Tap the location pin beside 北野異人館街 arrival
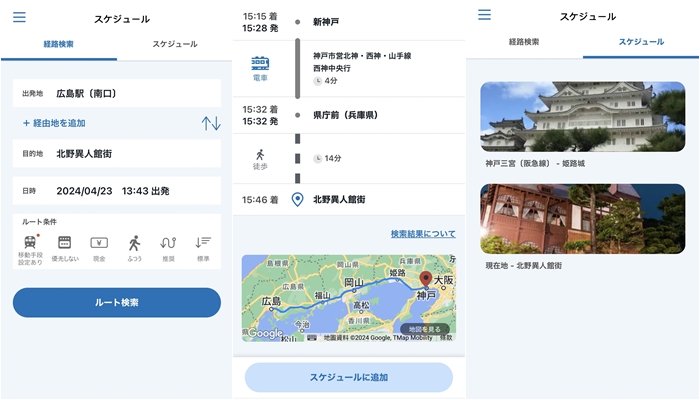This screenshot has height=400, width=700. click(297, 200)
